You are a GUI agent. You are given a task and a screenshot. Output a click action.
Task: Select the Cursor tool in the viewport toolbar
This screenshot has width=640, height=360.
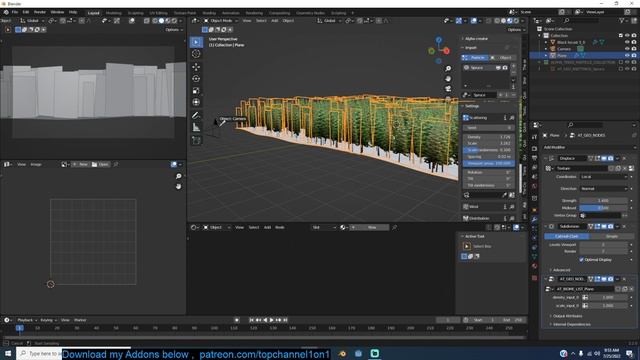(196, 54)
